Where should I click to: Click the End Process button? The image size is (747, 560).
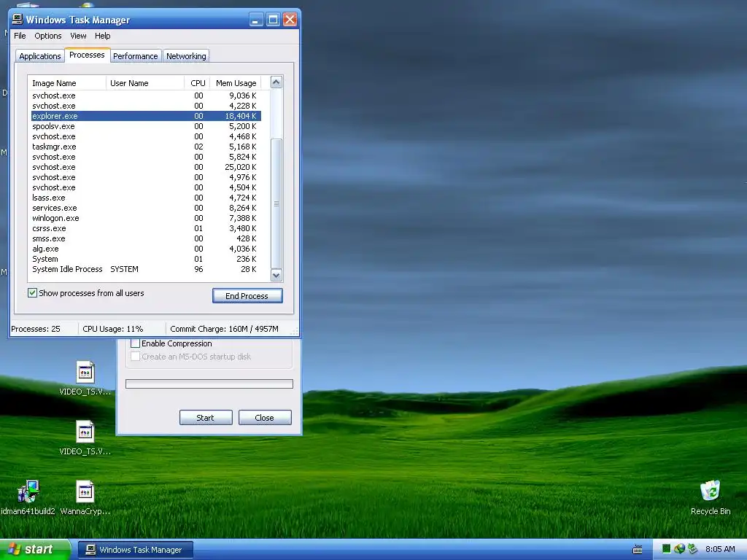coord(247,296)
